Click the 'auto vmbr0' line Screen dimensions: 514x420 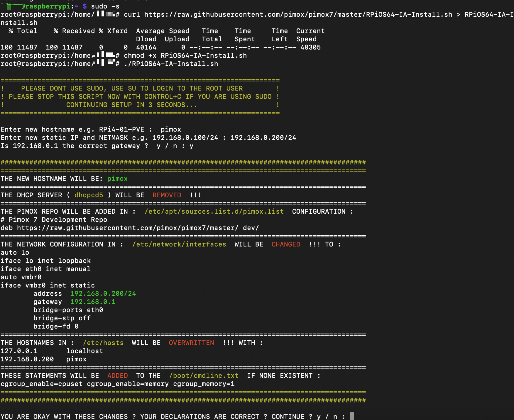pos(21,277)
